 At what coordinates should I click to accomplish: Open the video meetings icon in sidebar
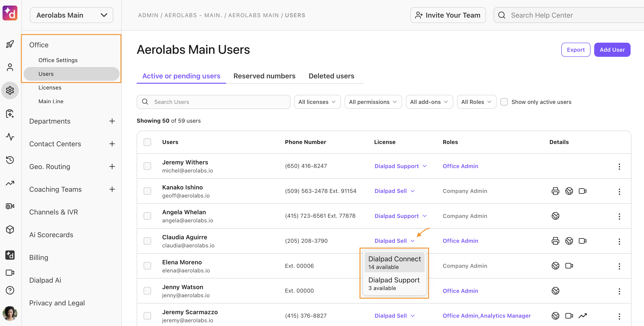(10, 272)
